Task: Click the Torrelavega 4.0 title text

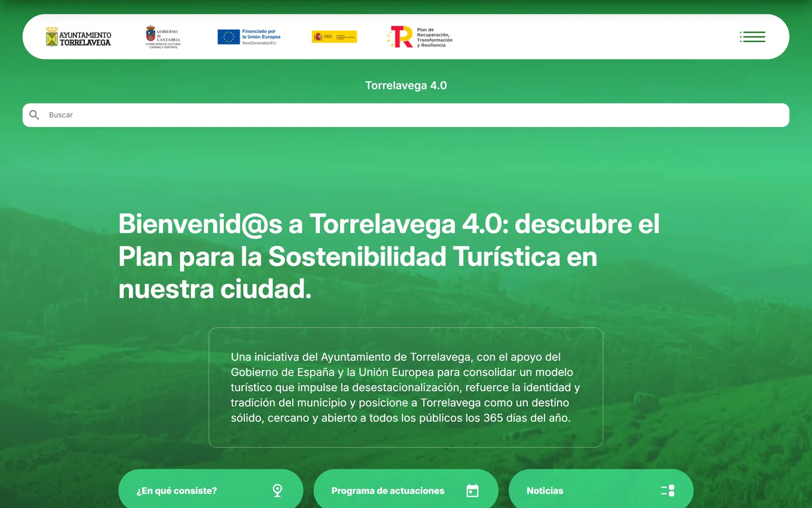Action: [406, 85]
